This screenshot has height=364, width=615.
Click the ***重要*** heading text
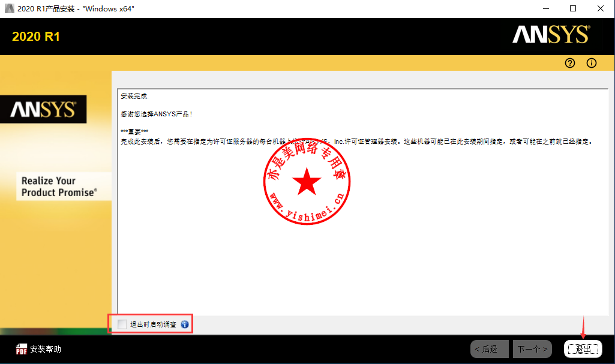(x=134, y=132)
